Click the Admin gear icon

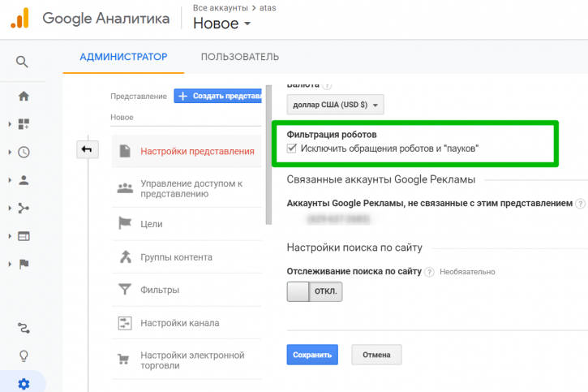pos(24,384)
